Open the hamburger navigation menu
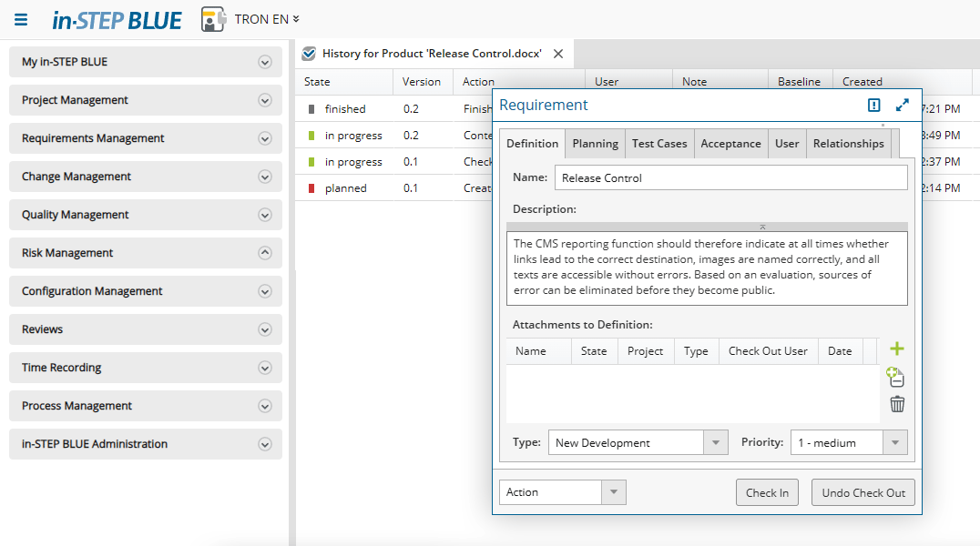The width and height of the screenshot is (980, 546). click(21, 19)
